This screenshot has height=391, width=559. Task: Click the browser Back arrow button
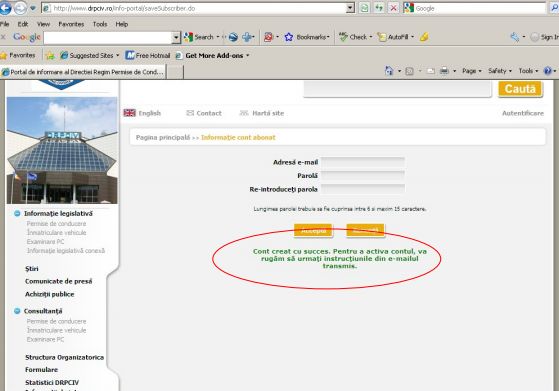click(5, 8)
